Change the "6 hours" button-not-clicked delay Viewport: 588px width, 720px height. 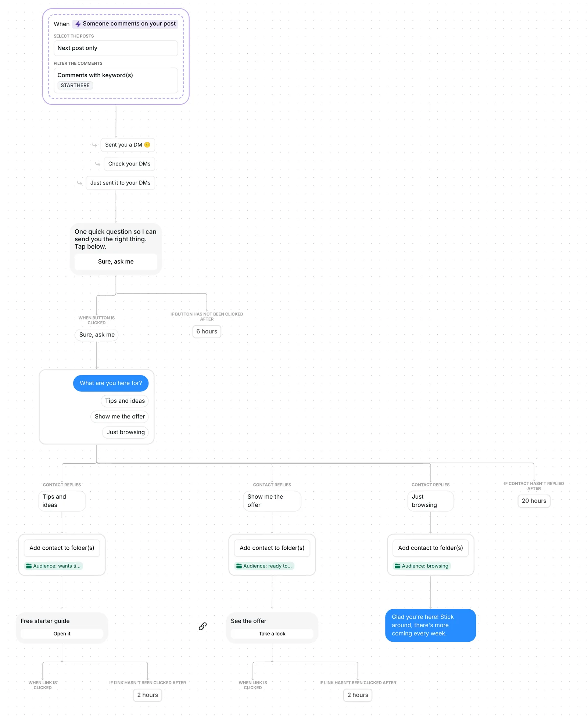(207, 332)
